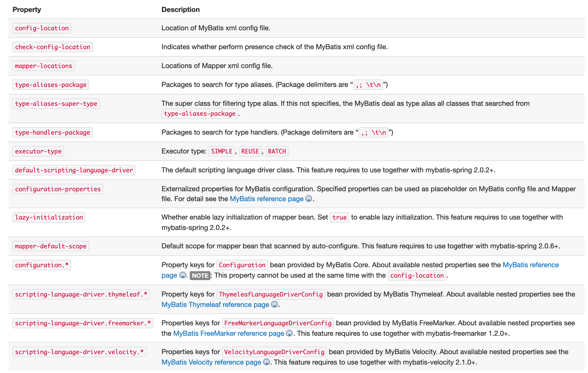Viewport: 588px width, 373px height.
Task: Open MyBatis reference page link for configuration-properties
Action: click(267, 199)
